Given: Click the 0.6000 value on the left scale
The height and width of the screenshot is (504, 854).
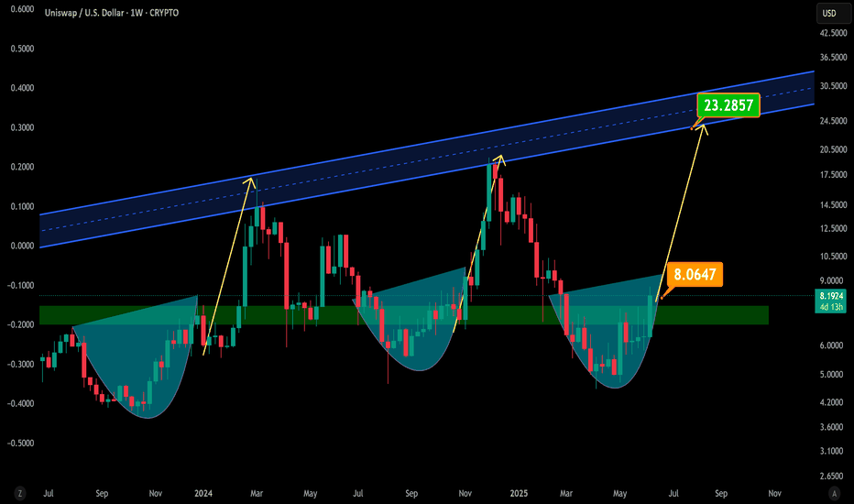Looking at the screenshot, I should coord(22,9).
